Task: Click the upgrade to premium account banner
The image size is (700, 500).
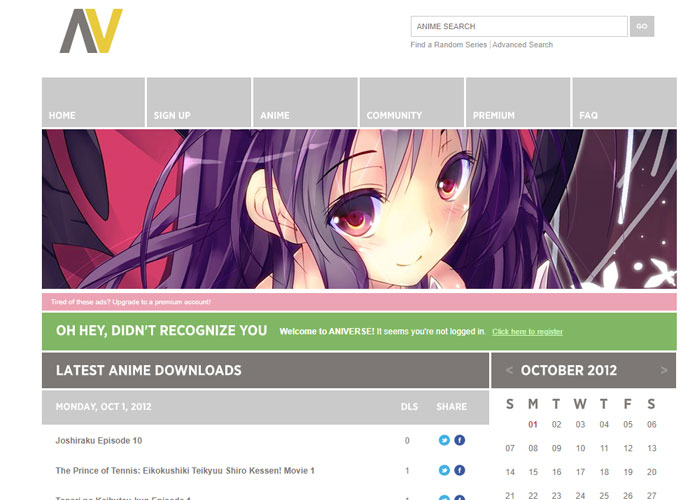Action: pyautogui.click(x=359, y=302)
